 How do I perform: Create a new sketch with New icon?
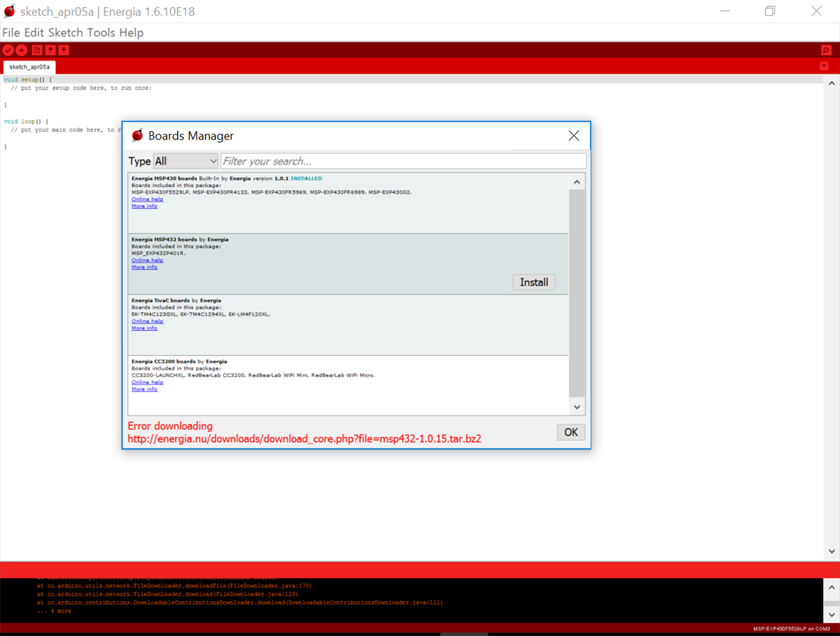[x=37, y=50]
